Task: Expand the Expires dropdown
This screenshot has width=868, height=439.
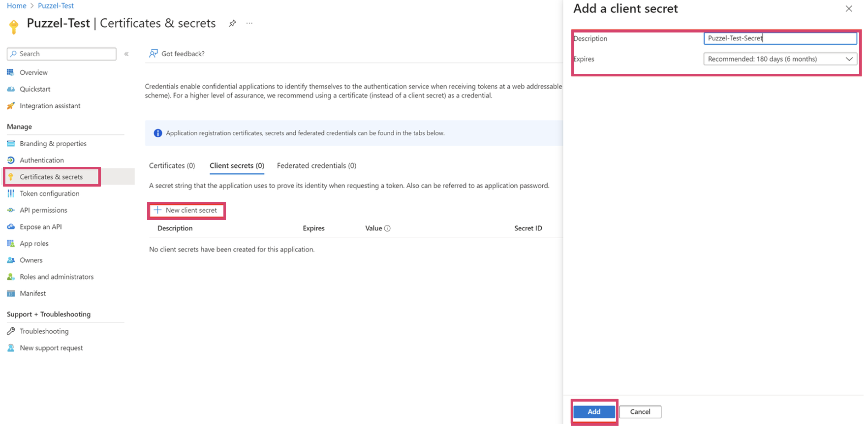Action: click(780, 59)
